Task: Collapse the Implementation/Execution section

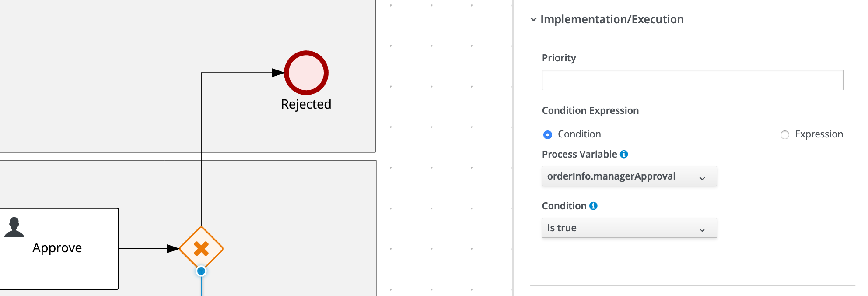Action: [x=533, y=19]
